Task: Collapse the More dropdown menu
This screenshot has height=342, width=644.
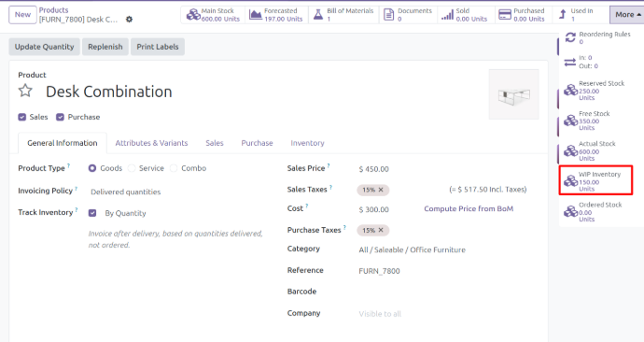Action: coord(626,15)
